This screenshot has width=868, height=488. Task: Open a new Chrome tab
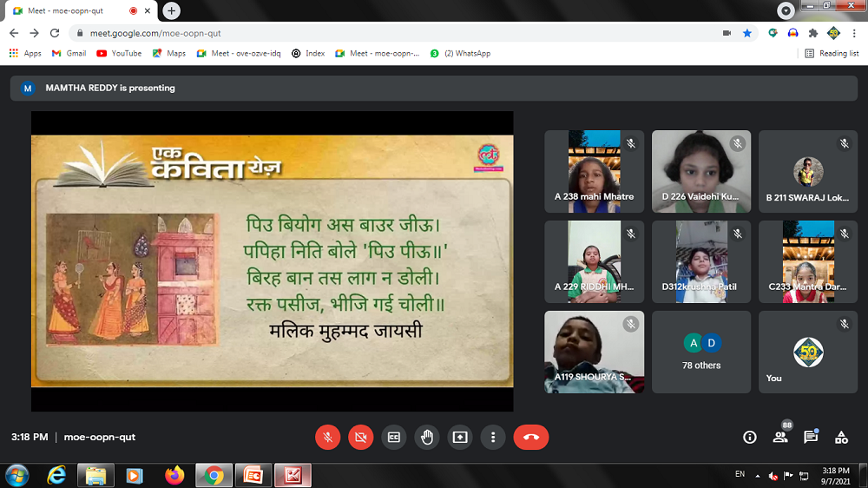172,10
